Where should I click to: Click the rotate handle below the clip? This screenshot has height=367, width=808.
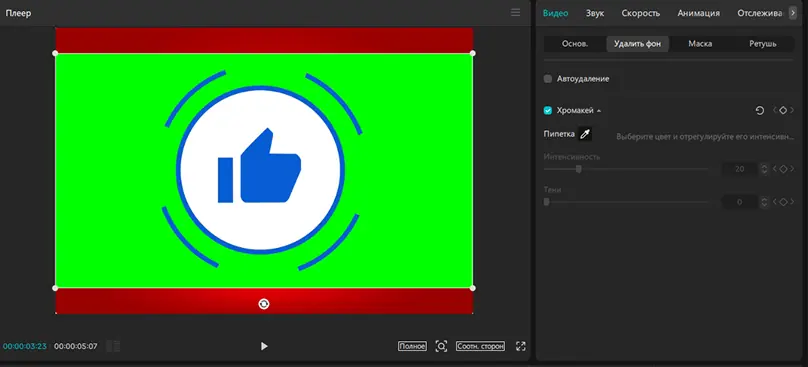pos(264,304)
